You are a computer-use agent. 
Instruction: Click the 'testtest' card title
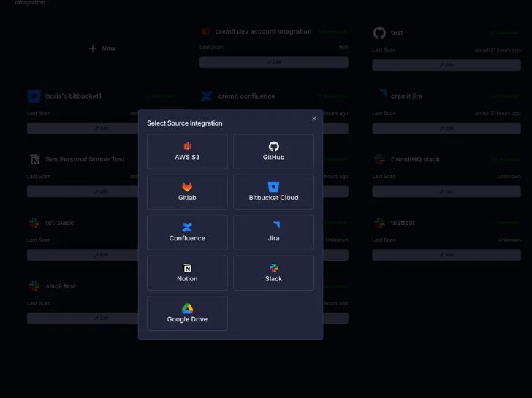(x=403, y=223)
